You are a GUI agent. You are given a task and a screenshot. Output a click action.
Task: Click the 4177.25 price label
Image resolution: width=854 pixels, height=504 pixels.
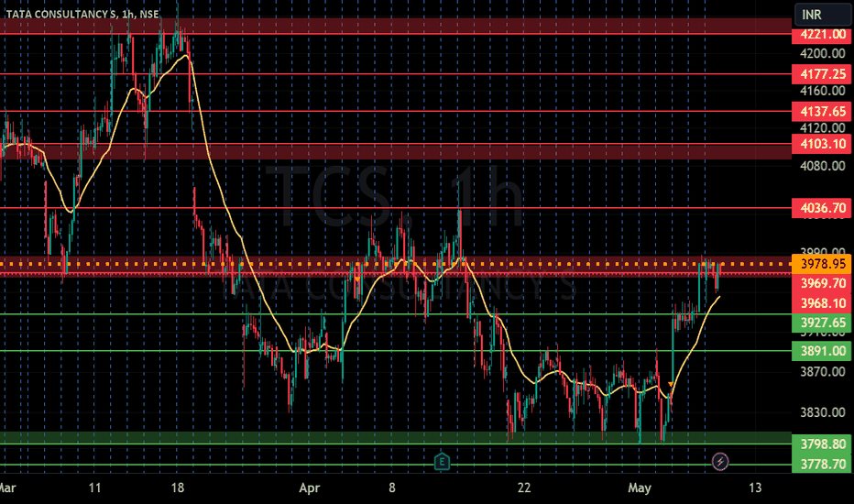[823, 73]
